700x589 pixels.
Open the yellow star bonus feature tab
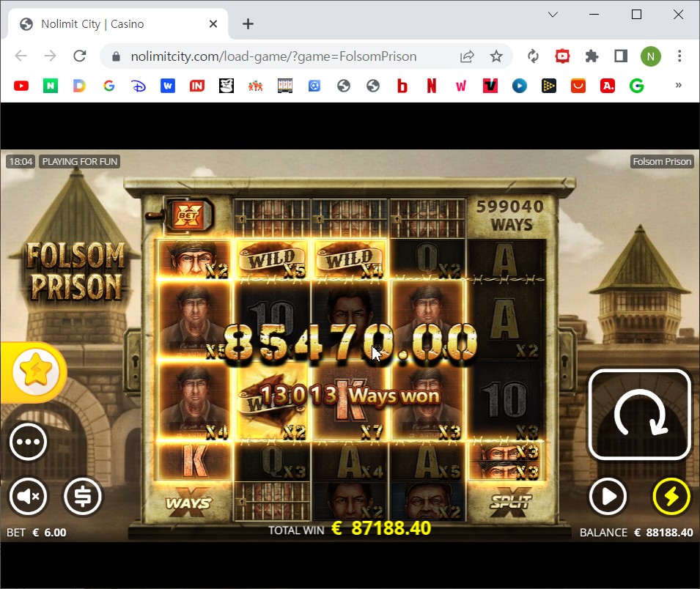click(x=35, y=371)
